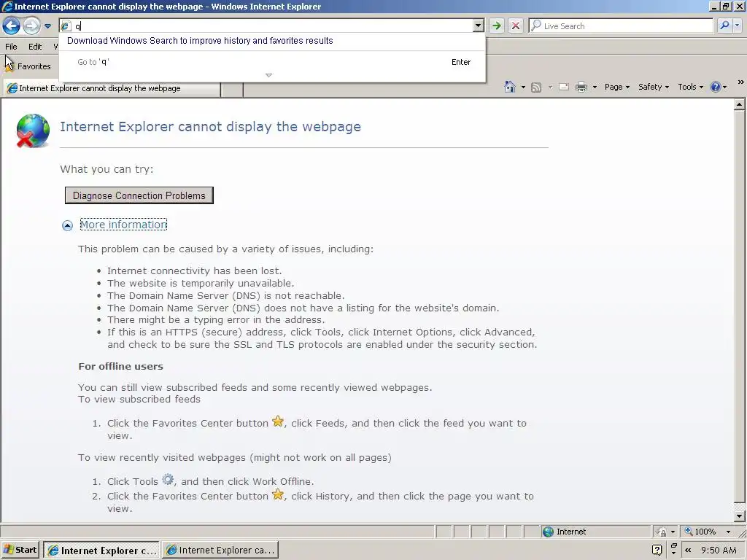
Task: Click the Internet security zone indicator
Action: coord(595,532)
